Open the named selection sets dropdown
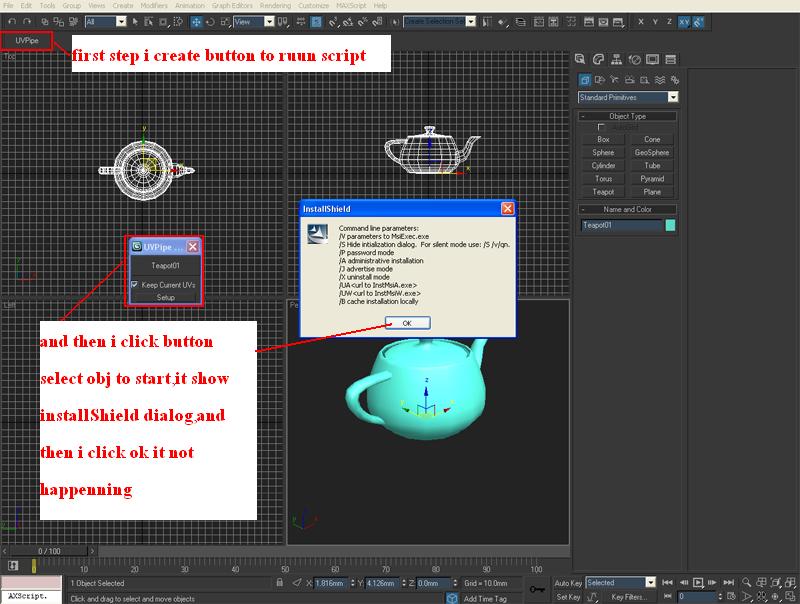Image resolution: width=800 pixels, height=604 pixels. pos(471,22)
